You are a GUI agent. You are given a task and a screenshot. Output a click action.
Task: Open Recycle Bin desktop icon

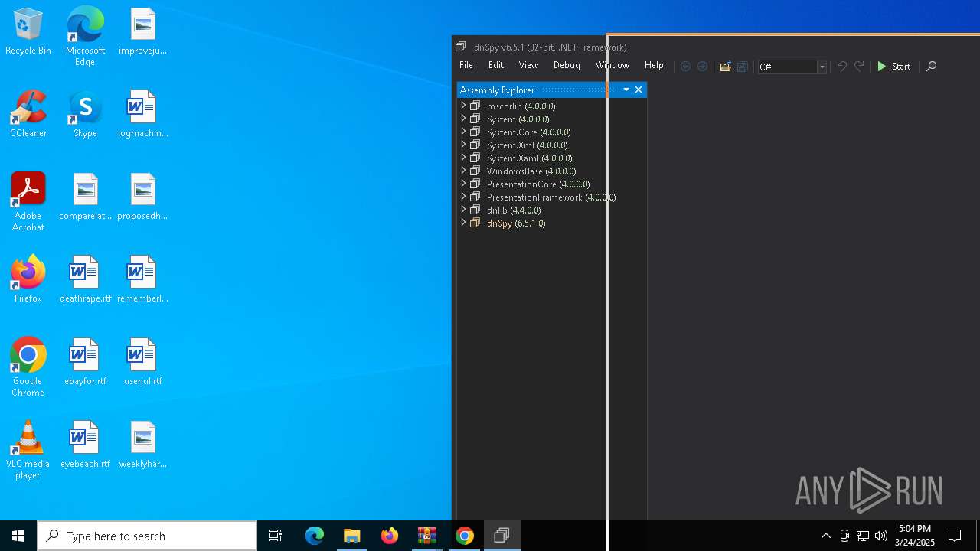tap(28, 32)
